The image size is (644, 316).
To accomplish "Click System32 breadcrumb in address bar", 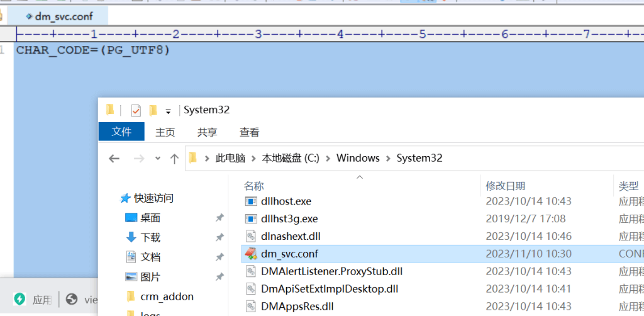I will [419, 158].
